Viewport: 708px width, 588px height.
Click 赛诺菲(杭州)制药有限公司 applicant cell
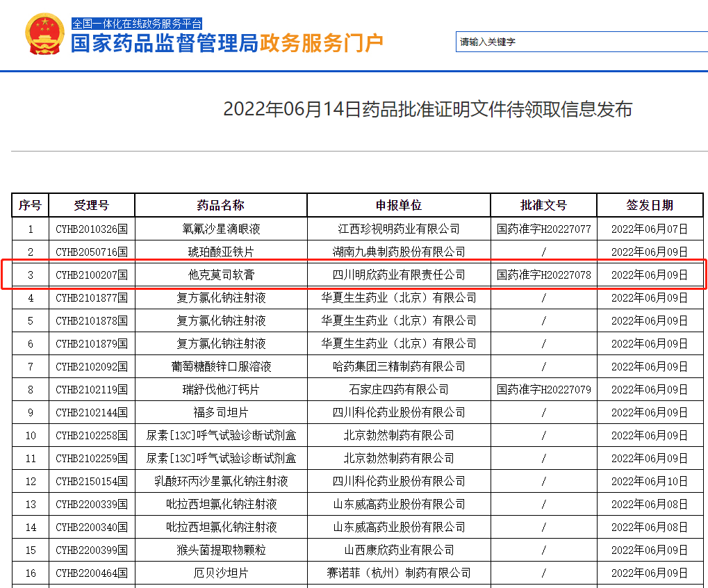point(399,573)
